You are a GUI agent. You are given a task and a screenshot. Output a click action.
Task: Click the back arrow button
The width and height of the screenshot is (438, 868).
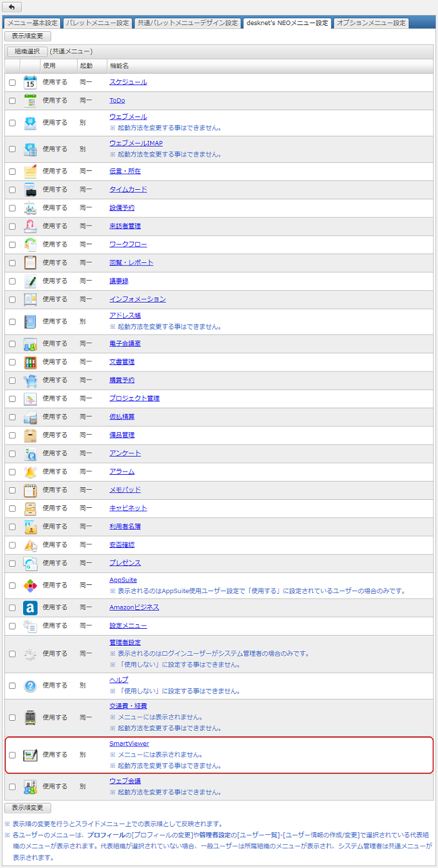[13, 7]
